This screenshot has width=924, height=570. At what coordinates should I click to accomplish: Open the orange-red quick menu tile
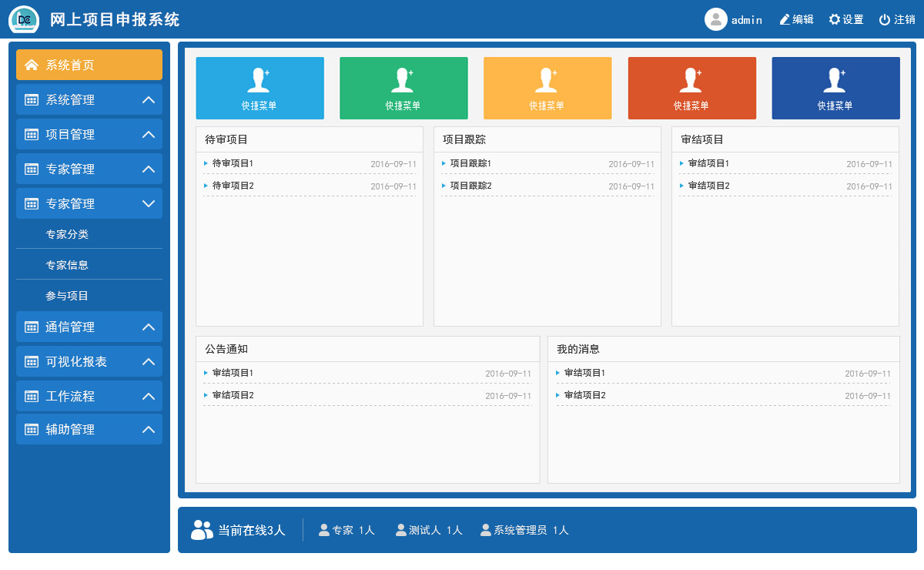tap(691, 88)
